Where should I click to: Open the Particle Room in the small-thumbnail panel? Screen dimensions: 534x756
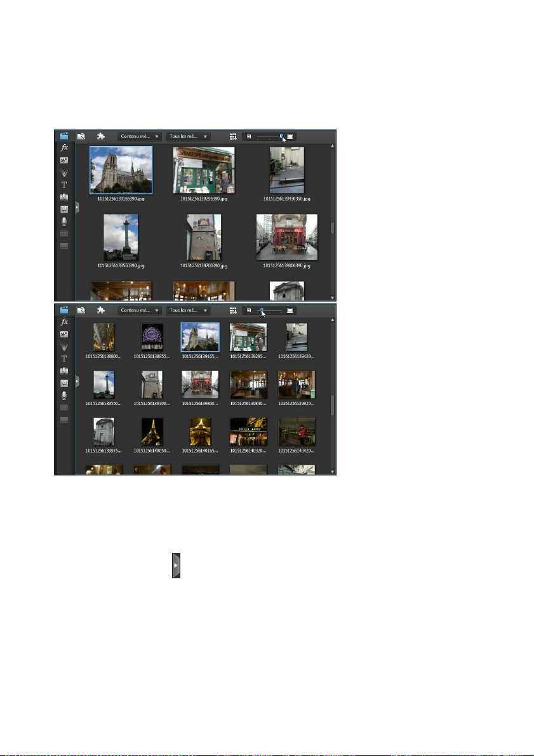pos(63,347)
